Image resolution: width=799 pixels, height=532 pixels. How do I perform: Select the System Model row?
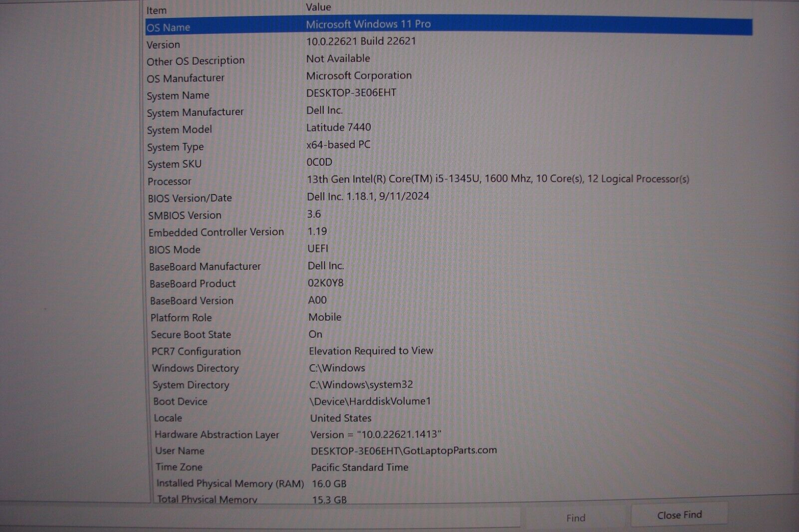[x=179, y=130]
